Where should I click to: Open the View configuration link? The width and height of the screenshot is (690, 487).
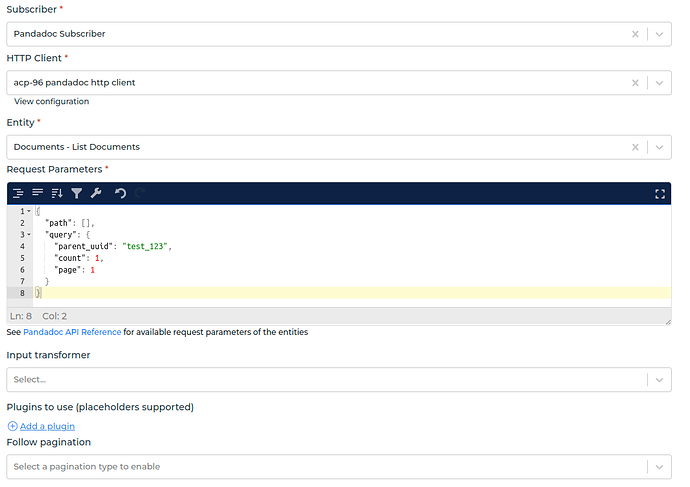coord(51,102)
